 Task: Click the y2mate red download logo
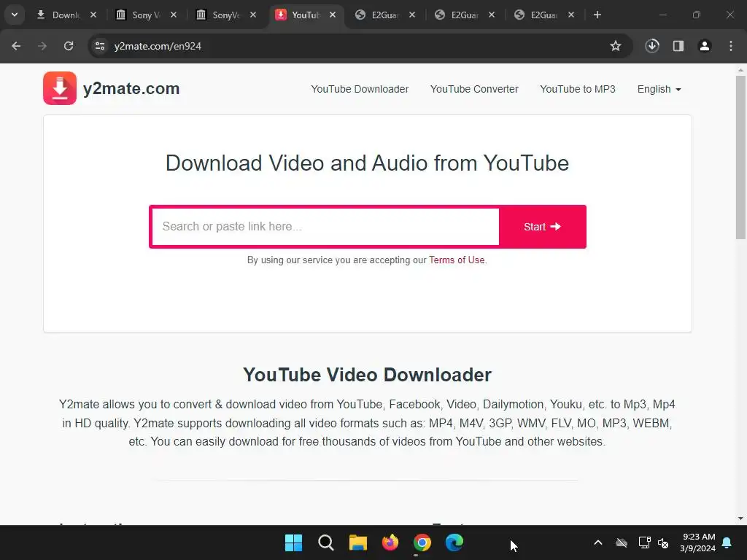pos(60,88)
